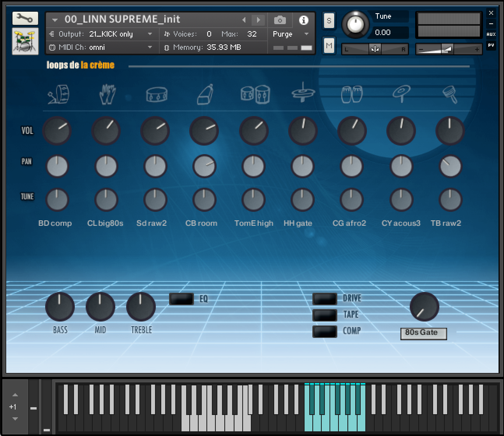Click the camera snapshot icon

[x=280, y=20]
